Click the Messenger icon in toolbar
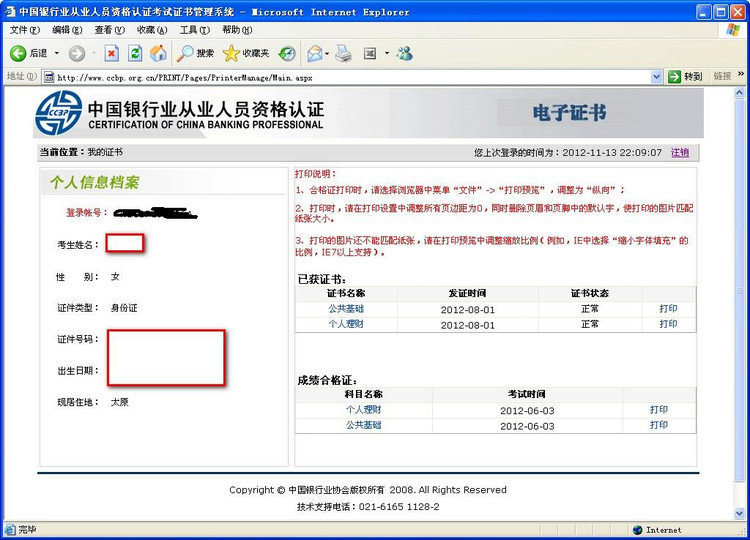The height and width of the screenshot is (540, 750). [404, 53]
